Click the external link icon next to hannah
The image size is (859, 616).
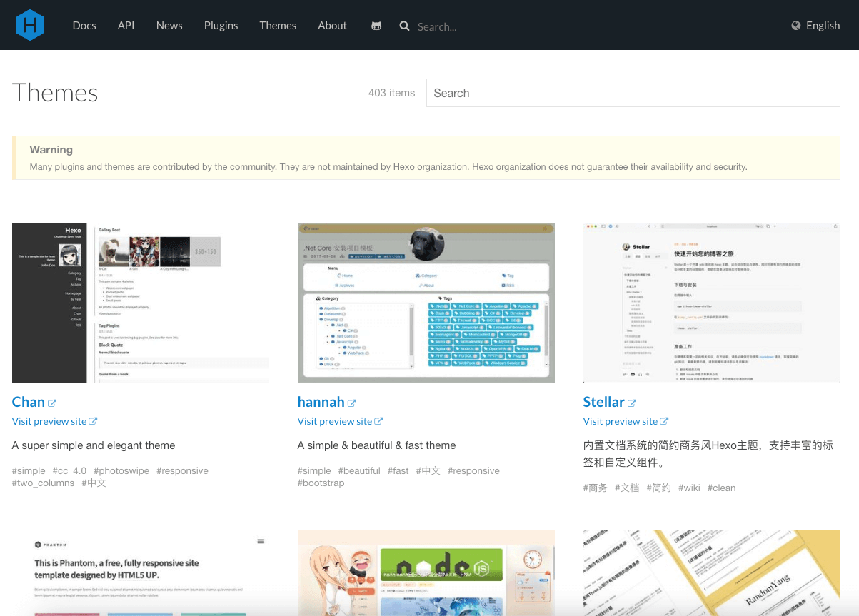point(352,403)
